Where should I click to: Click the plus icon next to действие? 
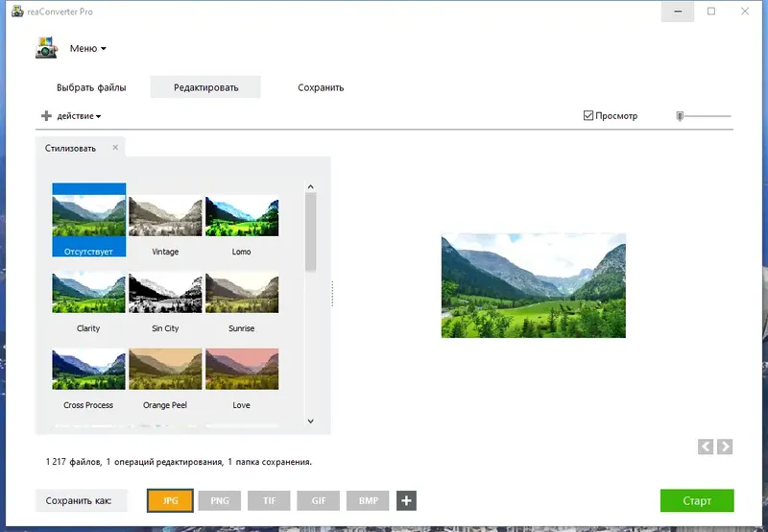coord(46,116)
